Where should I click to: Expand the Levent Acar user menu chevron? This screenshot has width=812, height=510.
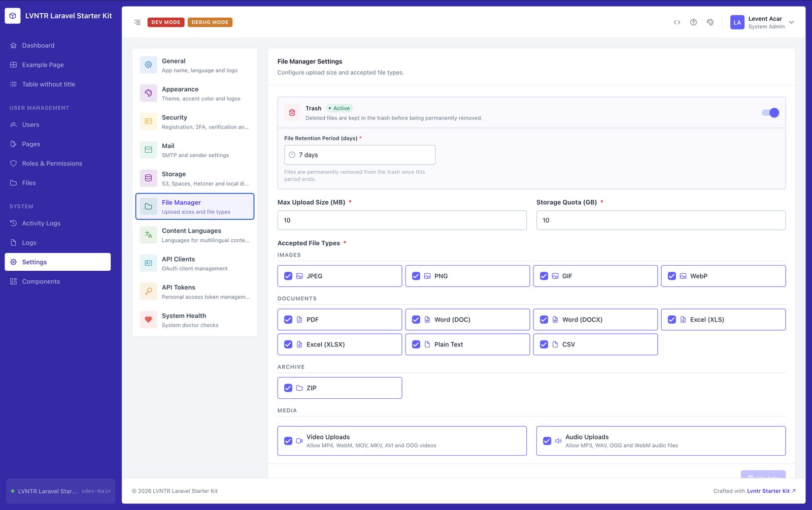click(x=791, y=22)
